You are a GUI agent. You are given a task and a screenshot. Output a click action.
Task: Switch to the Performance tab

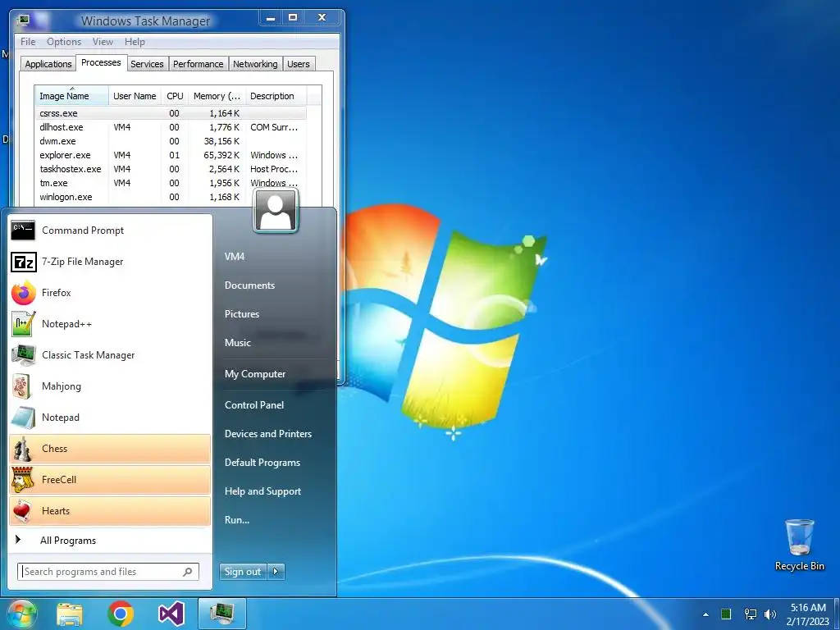click(x=199, y=64)
